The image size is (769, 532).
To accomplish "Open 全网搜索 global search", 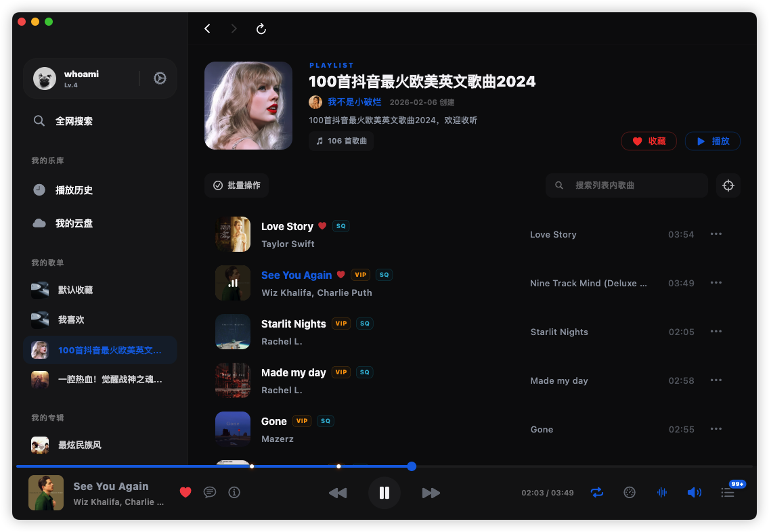I will click(100, 121).
